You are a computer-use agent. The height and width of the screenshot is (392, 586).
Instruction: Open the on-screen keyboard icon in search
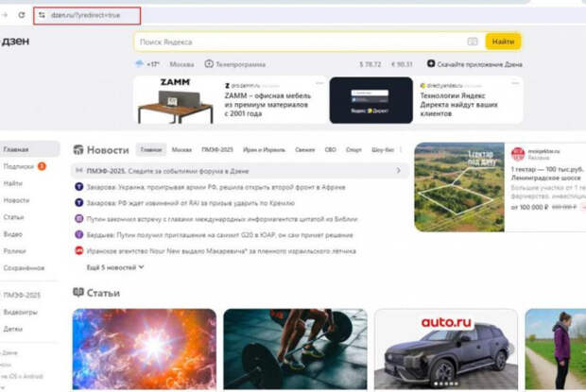pyautogui.click(x=473, y=42)
